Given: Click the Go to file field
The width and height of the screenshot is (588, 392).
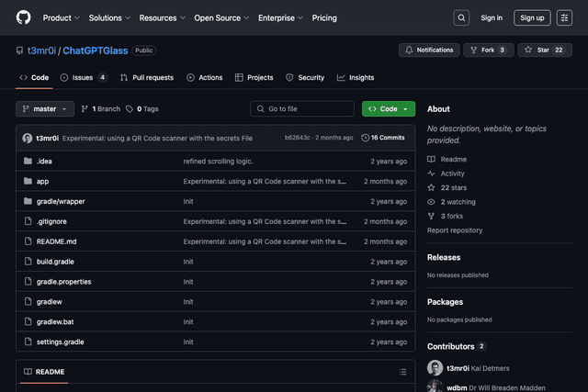Looking at the screenshot, I should click(302, 108).
